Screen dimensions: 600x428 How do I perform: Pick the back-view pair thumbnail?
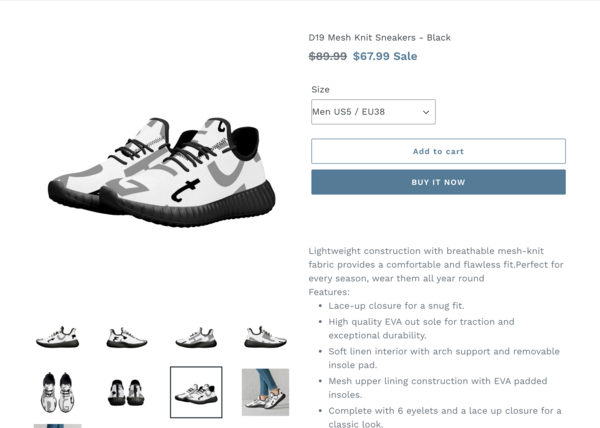(127, 392)
